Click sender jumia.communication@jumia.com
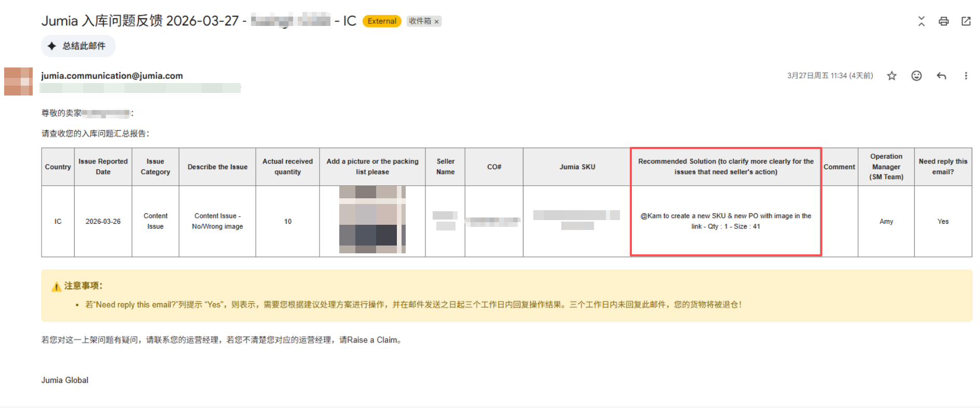 click(x=112, y=76)
